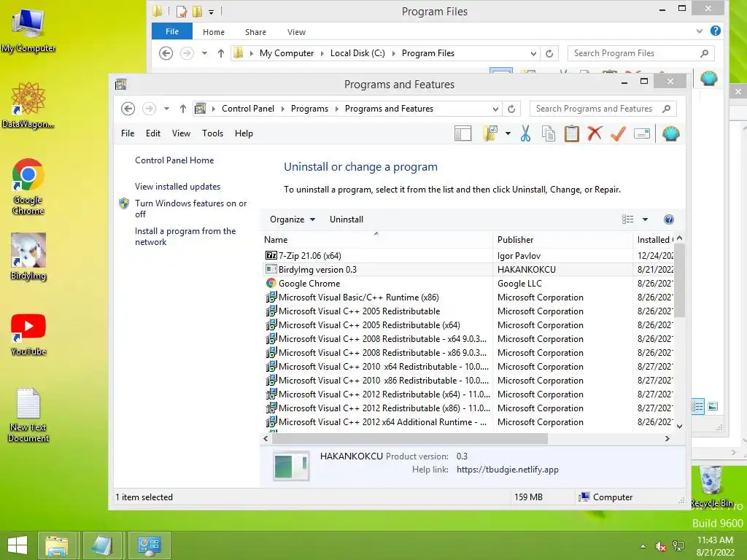Click the Up arrow in Program Files window

(220, 53)
